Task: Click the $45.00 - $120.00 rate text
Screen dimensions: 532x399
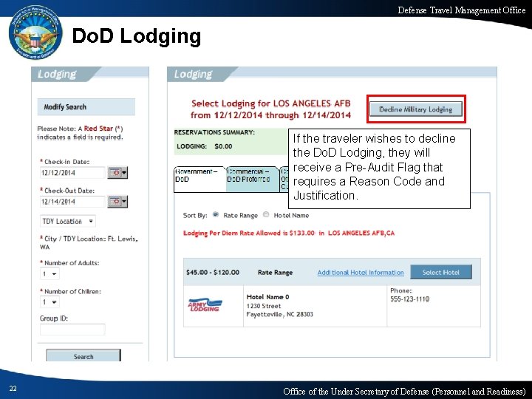Action: 213,273
